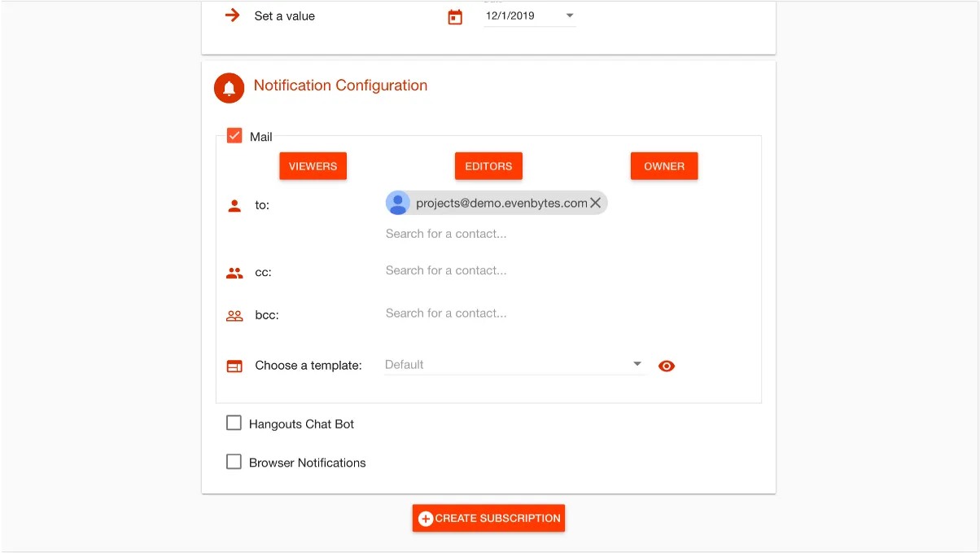The image size is (980, 553).
Task: Click the group icon next to cc:
Action: pyautogui.click(x=234, y=273)
